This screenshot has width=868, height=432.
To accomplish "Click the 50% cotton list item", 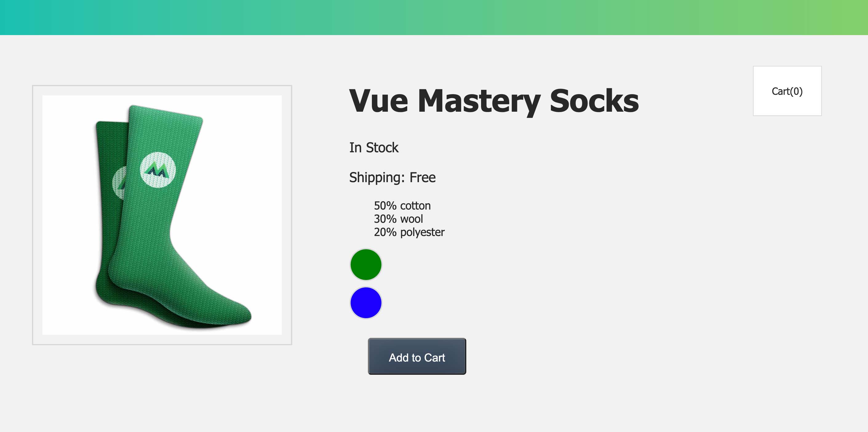I will [402, 205].
